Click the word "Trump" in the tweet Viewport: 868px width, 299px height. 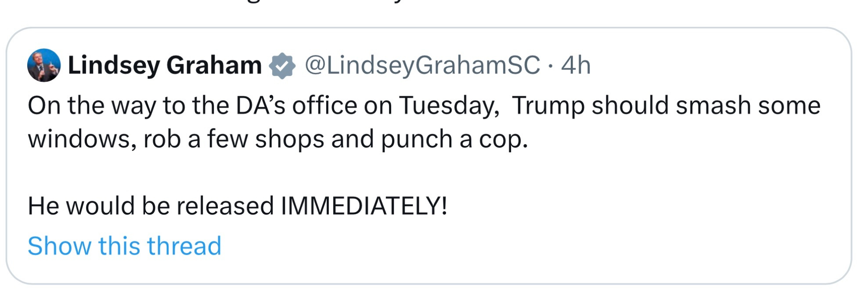548,106
